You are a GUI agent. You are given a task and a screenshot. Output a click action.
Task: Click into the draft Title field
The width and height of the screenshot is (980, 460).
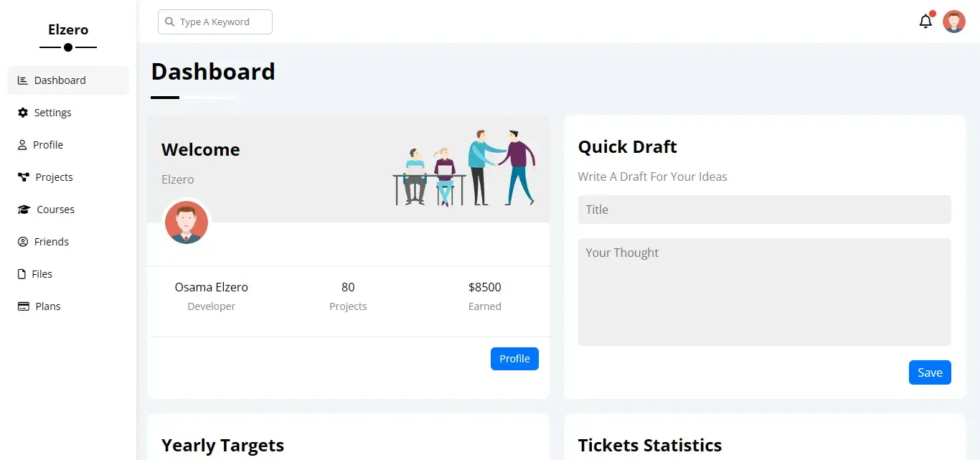(764, 210)
